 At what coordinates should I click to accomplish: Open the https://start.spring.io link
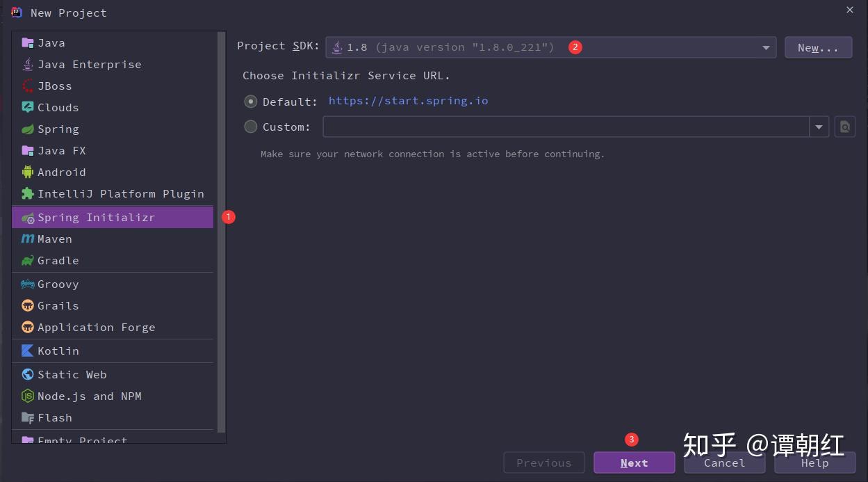(x=408, y=101)
